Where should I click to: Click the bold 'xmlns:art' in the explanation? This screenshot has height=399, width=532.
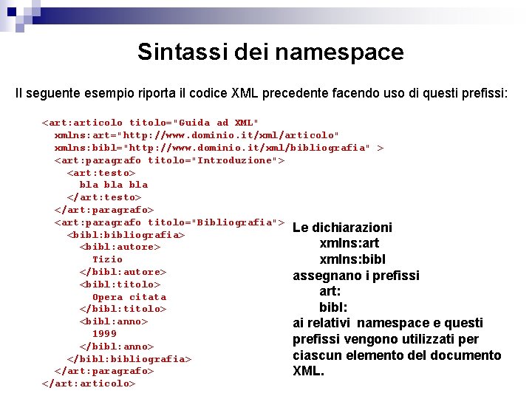[x=349, y=243]
